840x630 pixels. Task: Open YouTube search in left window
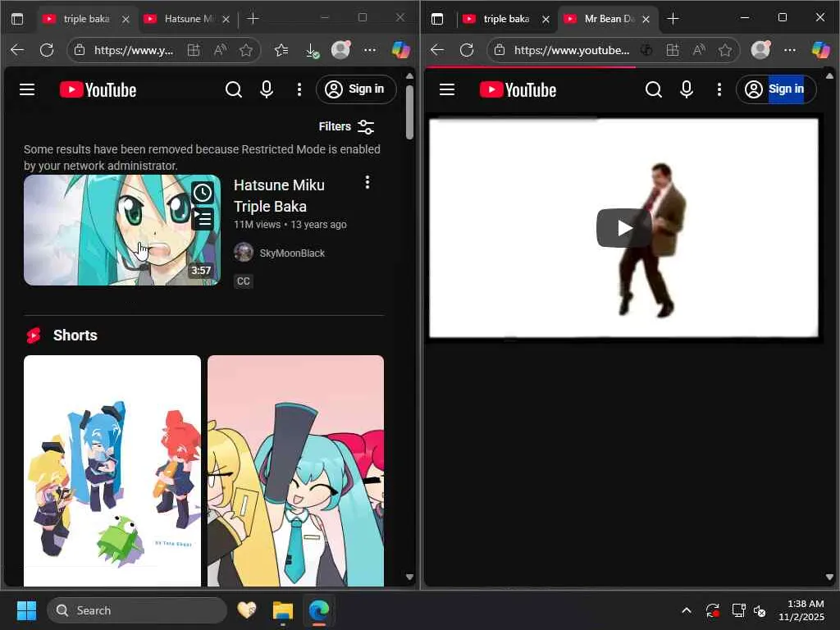click(234, 89)
